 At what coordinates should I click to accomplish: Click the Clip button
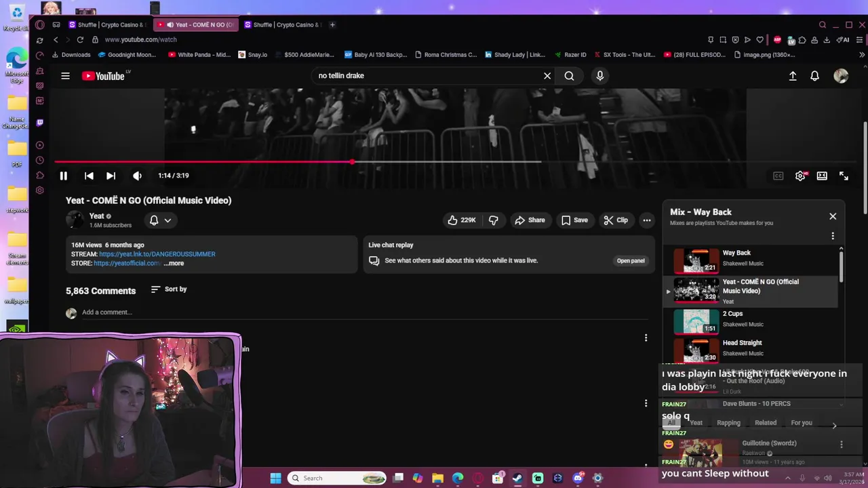coord(616,220)
